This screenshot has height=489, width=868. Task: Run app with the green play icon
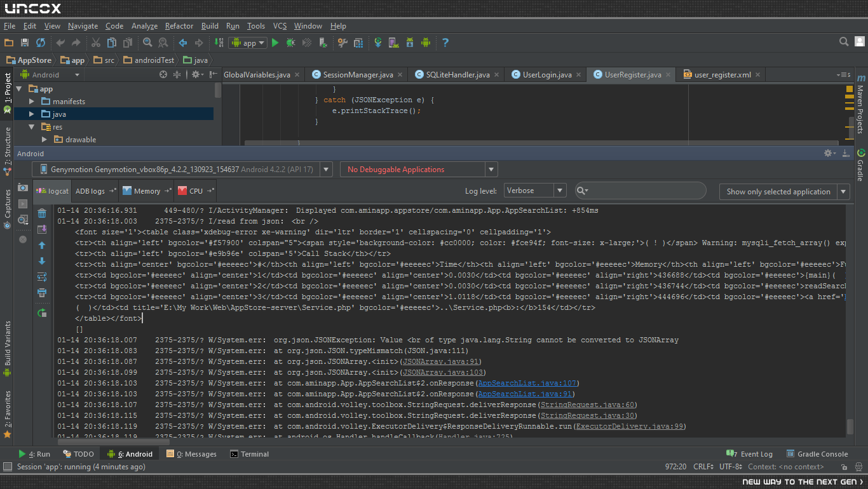point(275,43)
